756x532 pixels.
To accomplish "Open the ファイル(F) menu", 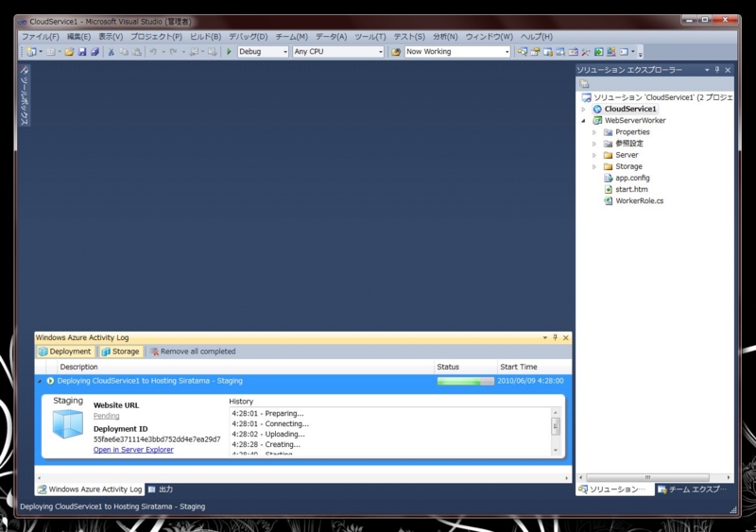I will point(40,37).
